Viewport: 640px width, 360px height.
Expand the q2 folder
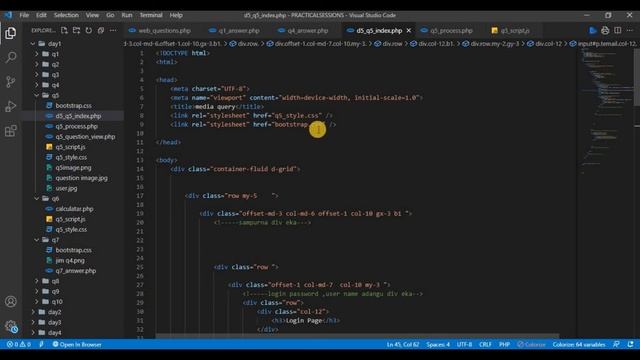(x=37, y=64)
